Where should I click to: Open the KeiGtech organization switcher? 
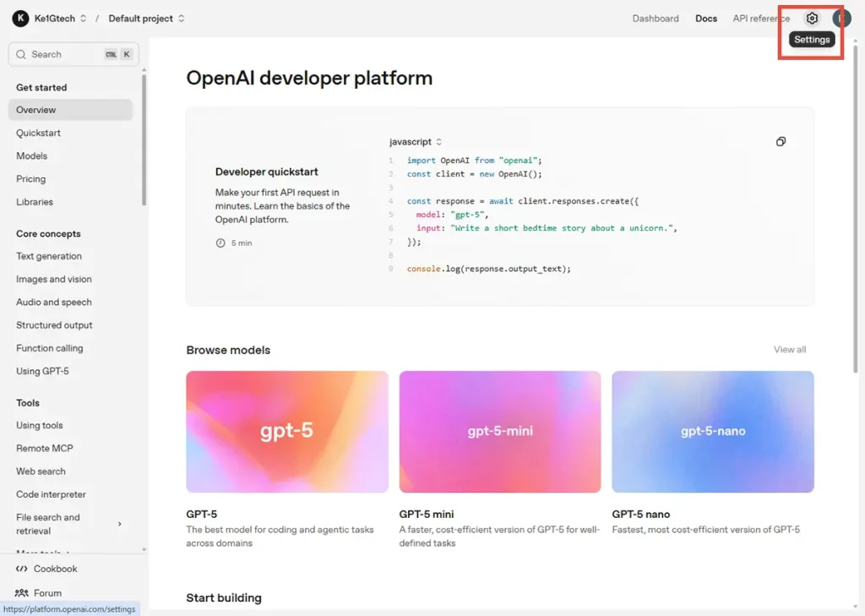[x=60, y=19]
